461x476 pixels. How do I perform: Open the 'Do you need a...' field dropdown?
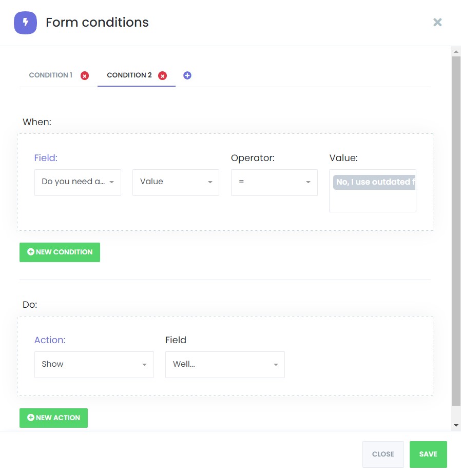point(78,183)
